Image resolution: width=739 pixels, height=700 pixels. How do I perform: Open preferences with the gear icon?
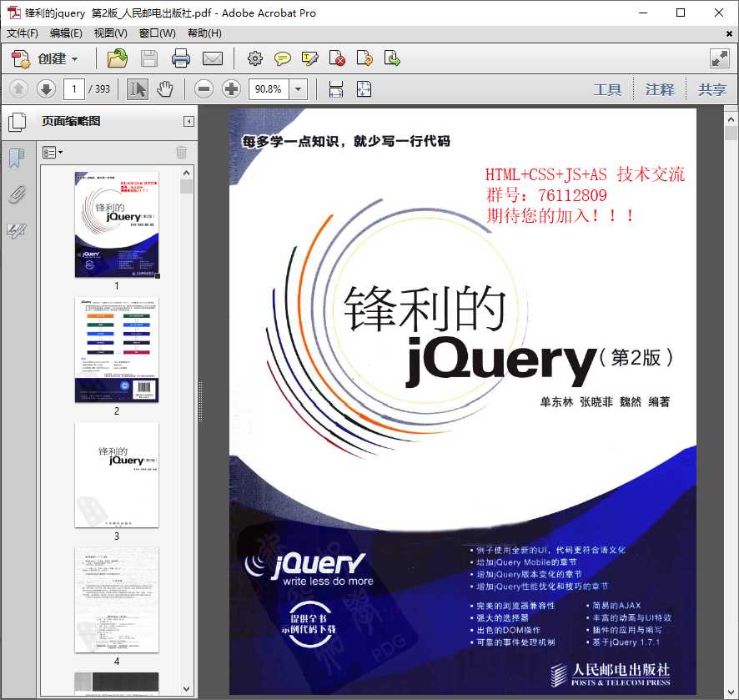255,59
